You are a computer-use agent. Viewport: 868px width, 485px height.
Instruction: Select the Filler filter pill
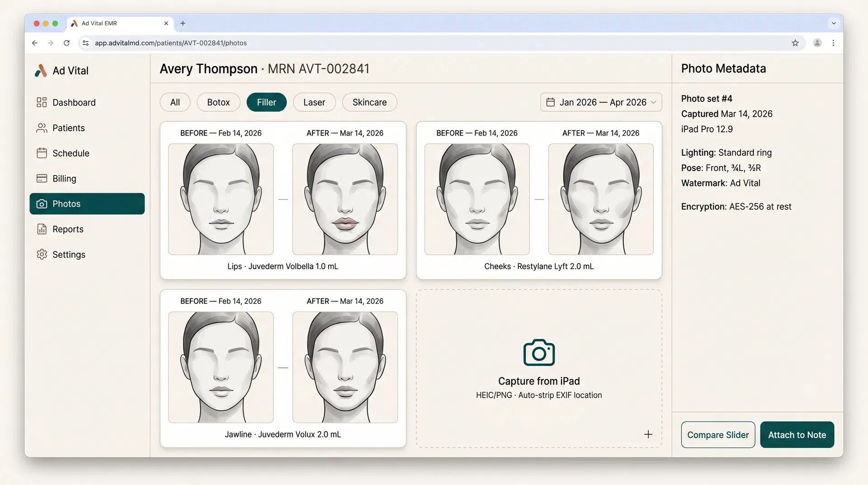[x=266, y=102]
